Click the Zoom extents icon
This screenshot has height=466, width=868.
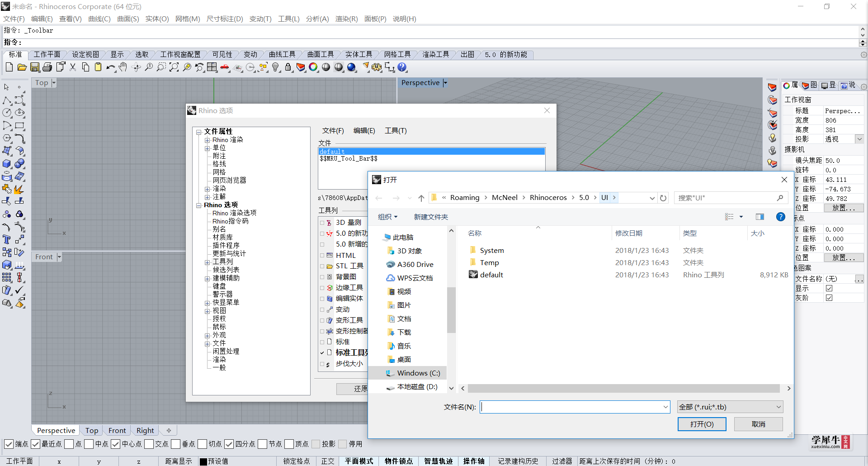click(174, 67)
